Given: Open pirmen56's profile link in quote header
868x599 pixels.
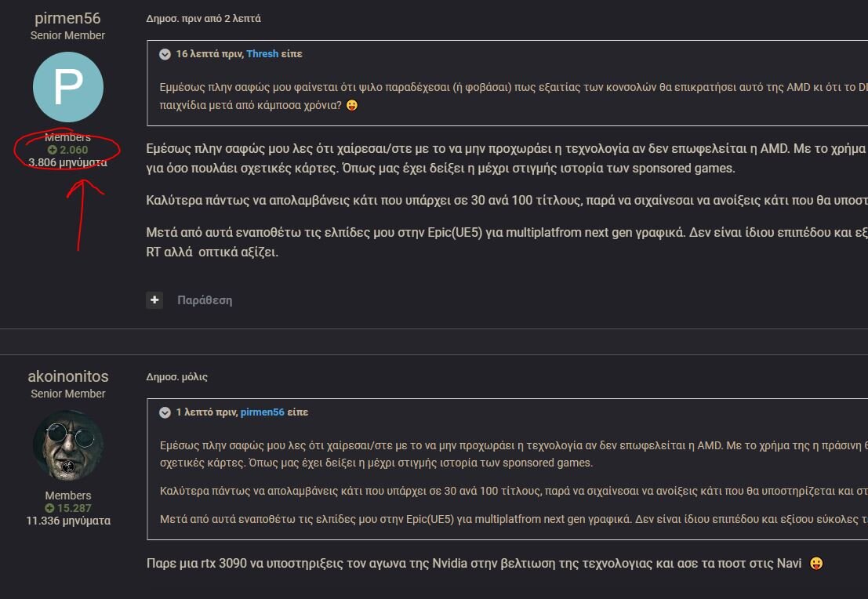Looking at the screenshot, I should [263, 412].
